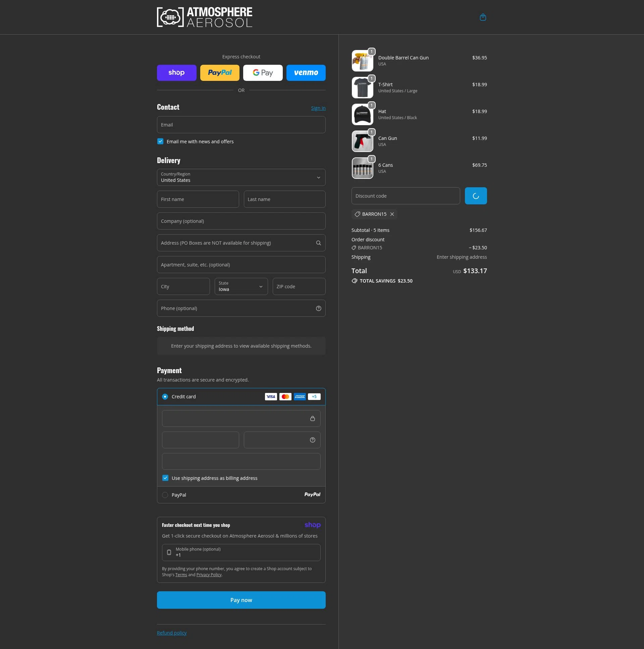Viewport: 644px width, 649px height.
Task: Uncheck Email me with news and offers
Action: point(160,141)
